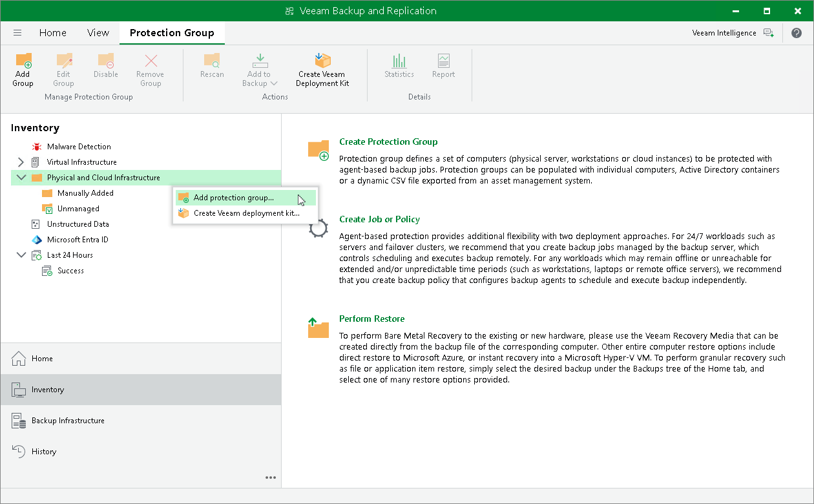Image resolution: width=814 pixels, height=504 pixels.
Task: Collapse the Last 24 Hours node
Action: [21, 255]
